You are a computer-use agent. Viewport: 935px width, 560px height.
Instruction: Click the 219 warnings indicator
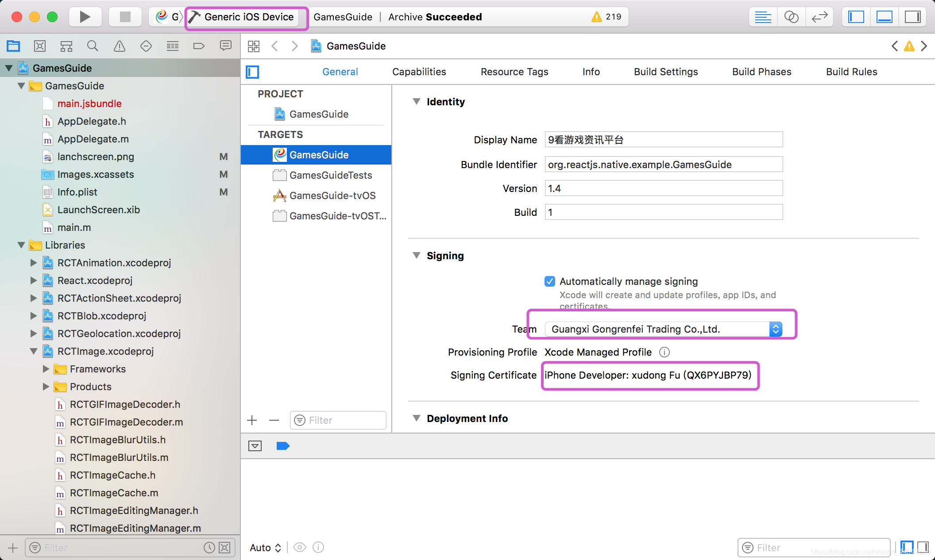607,17
